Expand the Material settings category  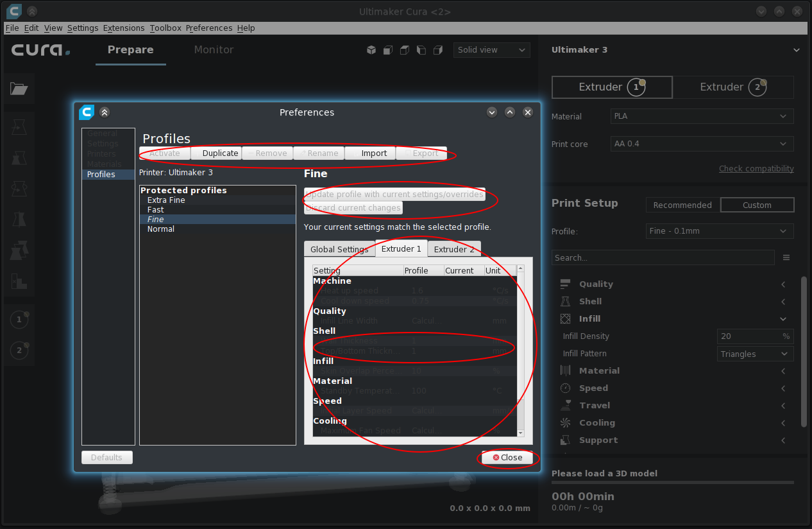point(783,370)
